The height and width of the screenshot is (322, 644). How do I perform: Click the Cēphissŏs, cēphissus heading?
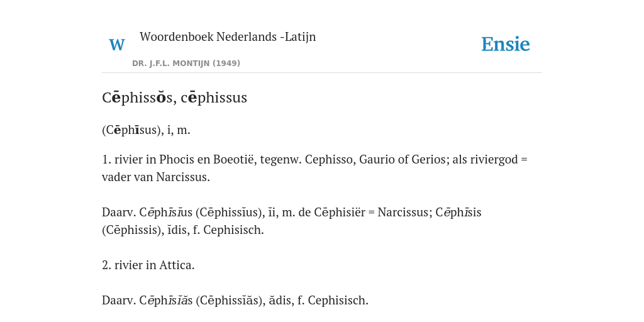[x=175, y=97]
